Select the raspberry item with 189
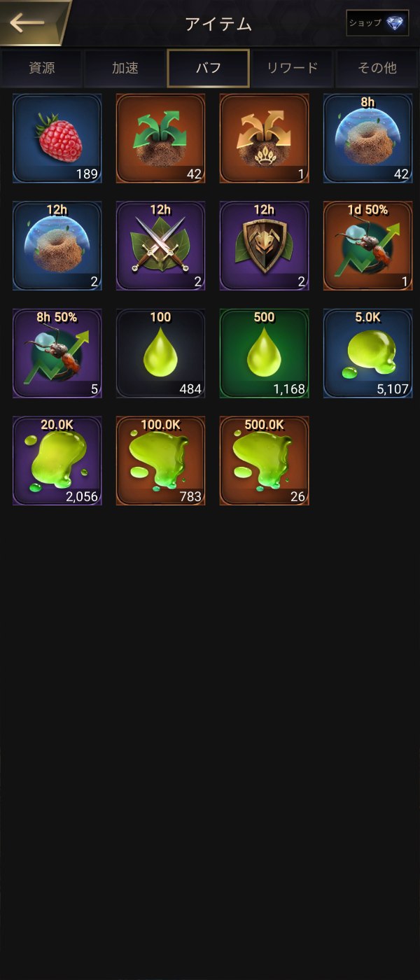This screenshot has width=420, height=980. click(57, 139)
